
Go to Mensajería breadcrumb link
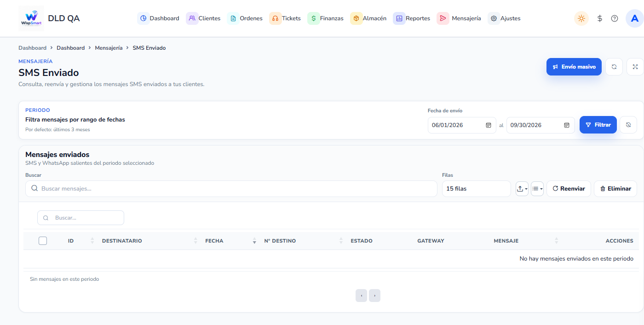(109, 48)
